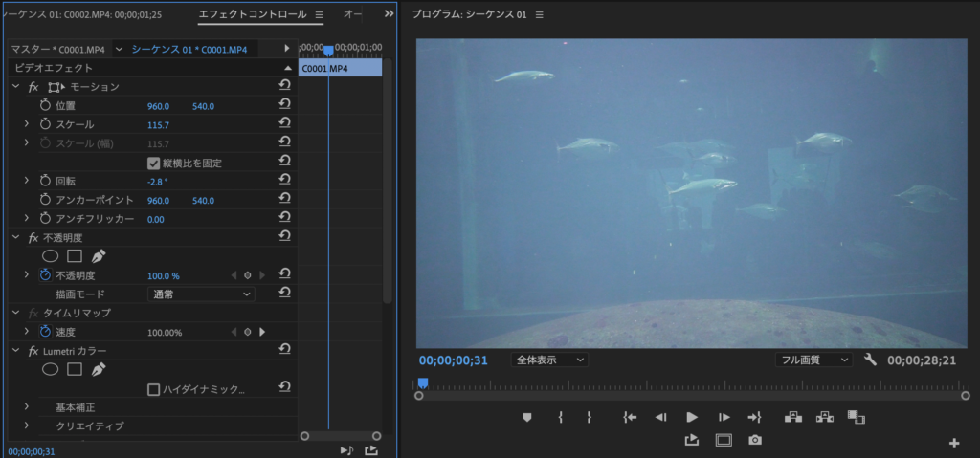The height and width of the screenshot is (458, 980).
Task: Click the button editor plus icon
Action: point(953,443)
